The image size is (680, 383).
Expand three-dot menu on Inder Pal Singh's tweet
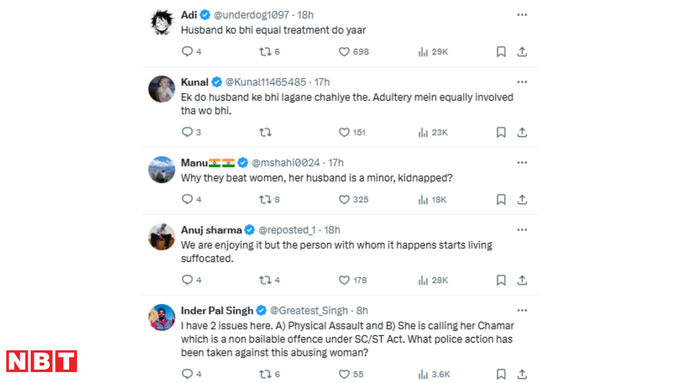[x=522, y=311]
